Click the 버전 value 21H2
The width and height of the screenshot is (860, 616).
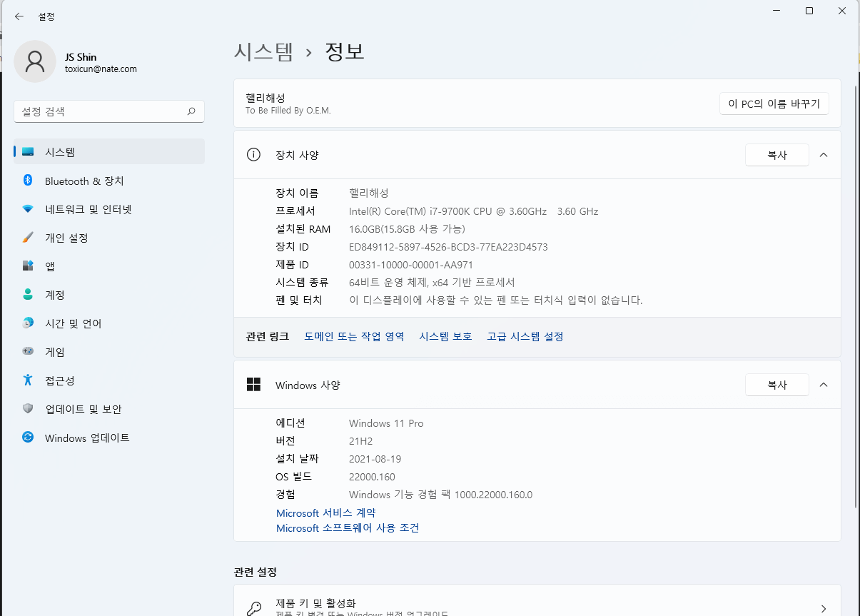pos(360,441)
